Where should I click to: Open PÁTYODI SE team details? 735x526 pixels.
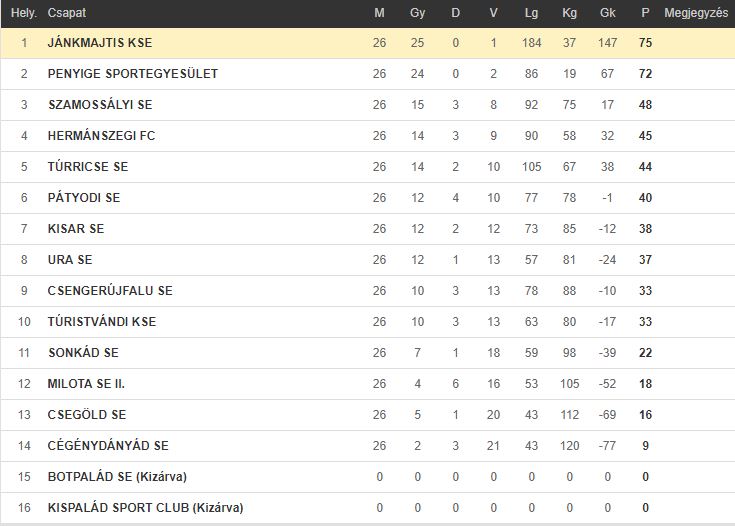84,197
